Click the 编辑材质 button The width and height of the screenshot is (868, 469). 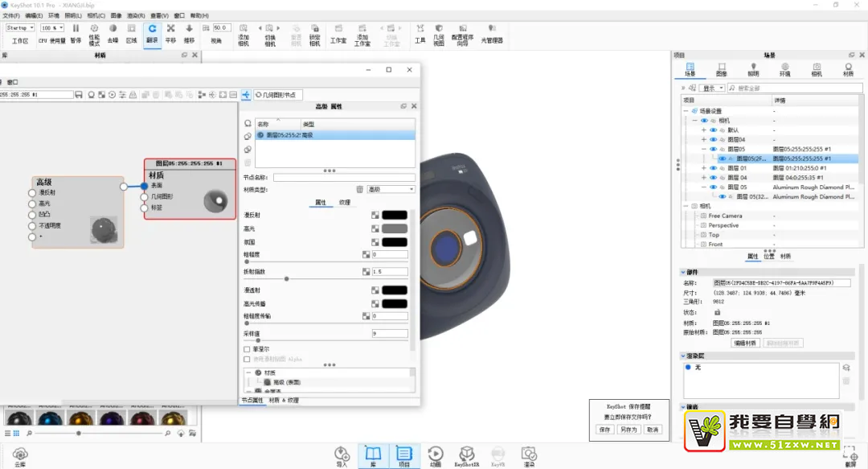[746, 343]
